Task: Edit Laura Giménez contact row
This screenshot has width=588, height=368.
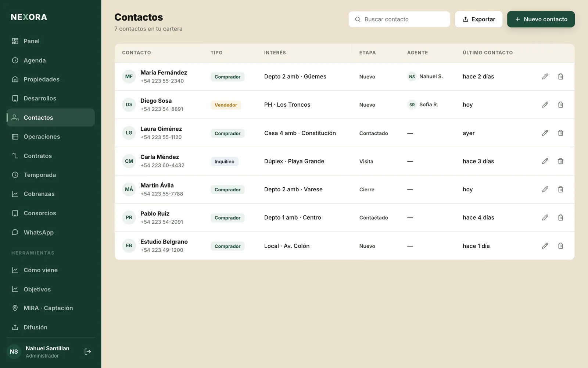Action: click(x=545, y=133)
